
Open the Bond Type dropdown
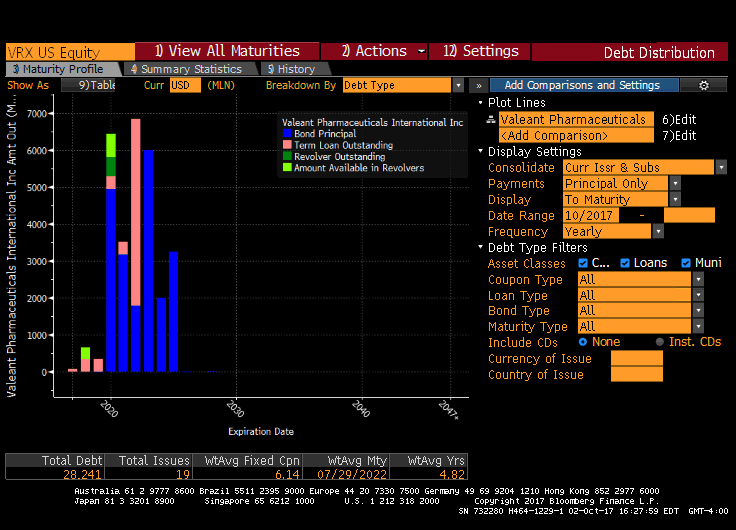(698, 310)
